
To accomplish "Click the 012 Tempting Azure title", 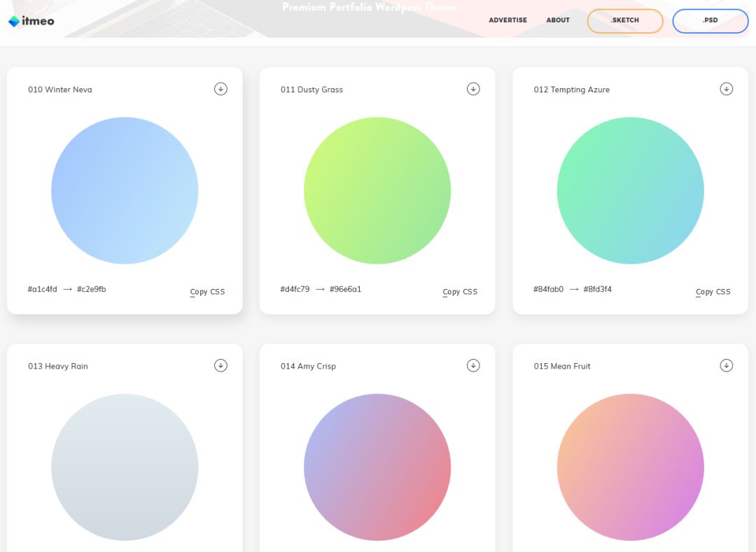I will (x=571, y=90).
